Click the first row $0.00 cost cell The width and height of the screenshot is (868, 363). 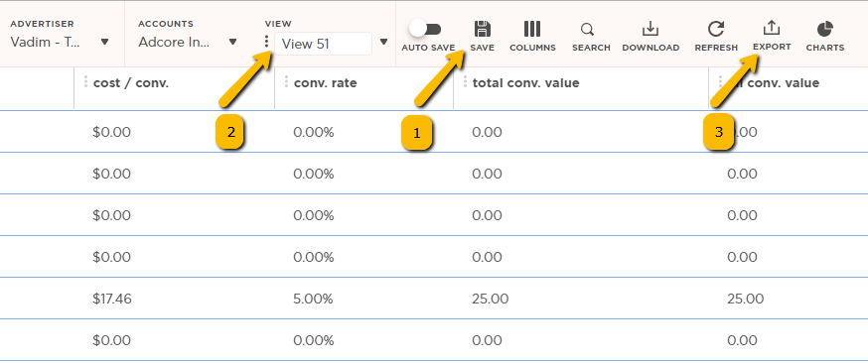click(x=112, y=132)
